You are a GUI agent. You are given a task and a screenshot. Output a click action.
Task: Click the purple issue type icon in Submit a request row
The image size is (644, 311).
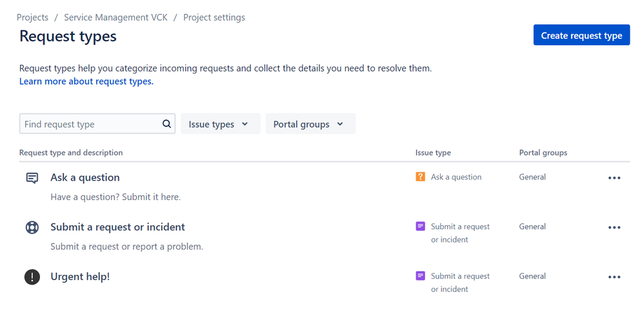point(420,226)
